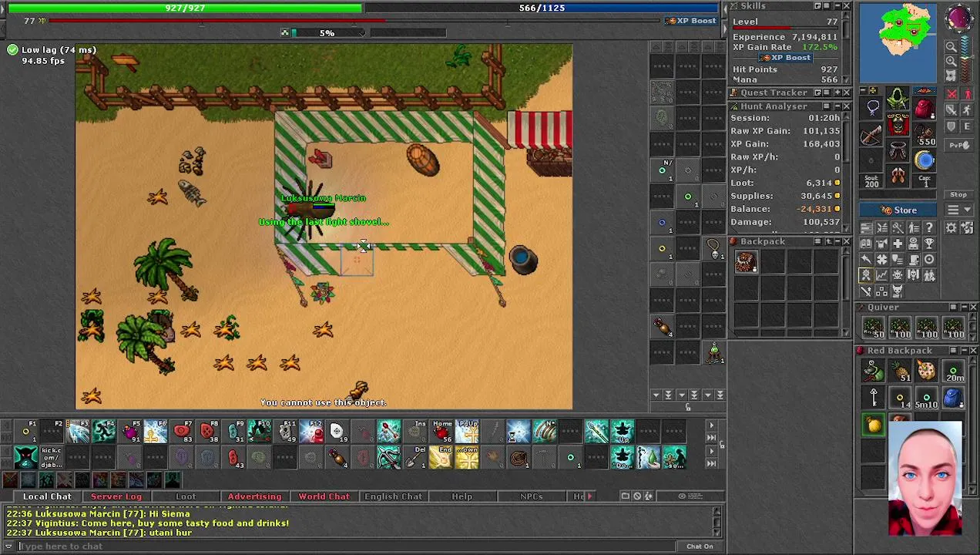Select the boots equipment slot

898,176
